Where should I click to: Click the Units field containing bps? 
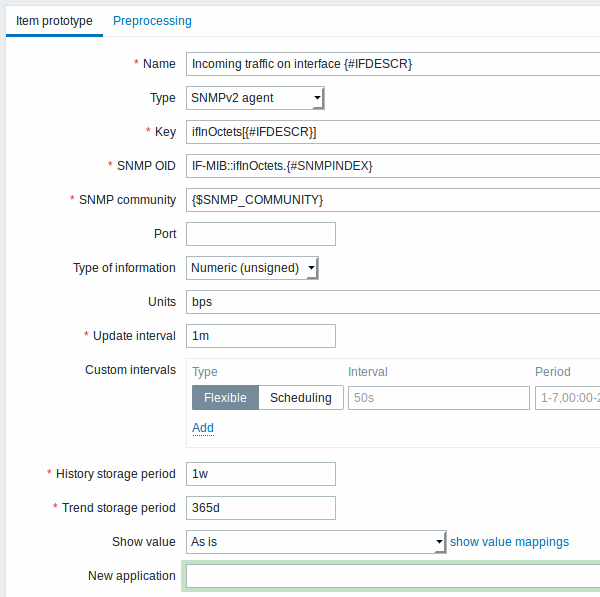[x=393, y=302]
